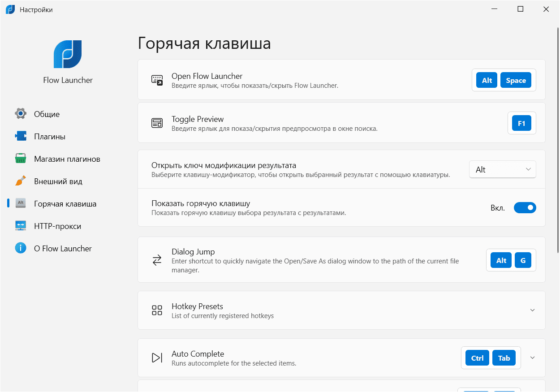The width and height of the screenshot is (560, 392).
Task: Click the puzzle icon for Плагины
Action: [x=21, y=136]
